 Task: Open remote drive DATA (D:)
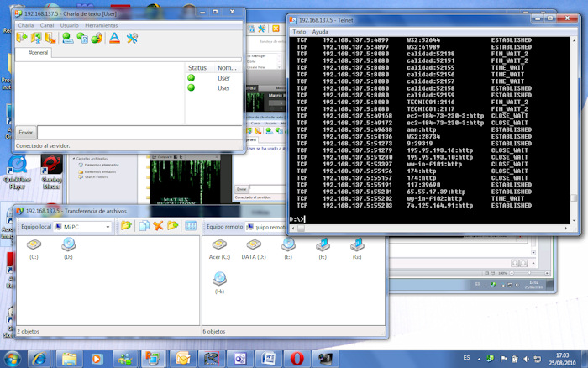click(x=254, y=245)
